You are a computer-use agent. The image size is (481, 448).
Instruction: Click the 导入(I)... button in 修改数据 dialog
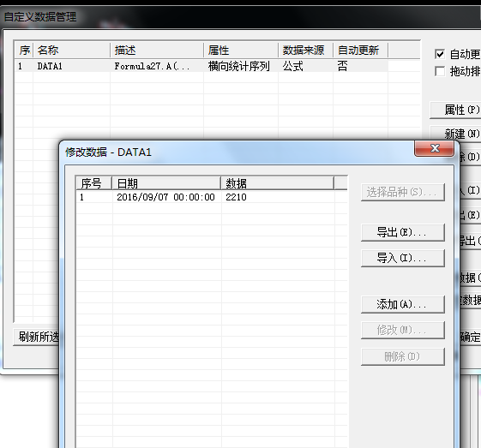click(403, 258)
